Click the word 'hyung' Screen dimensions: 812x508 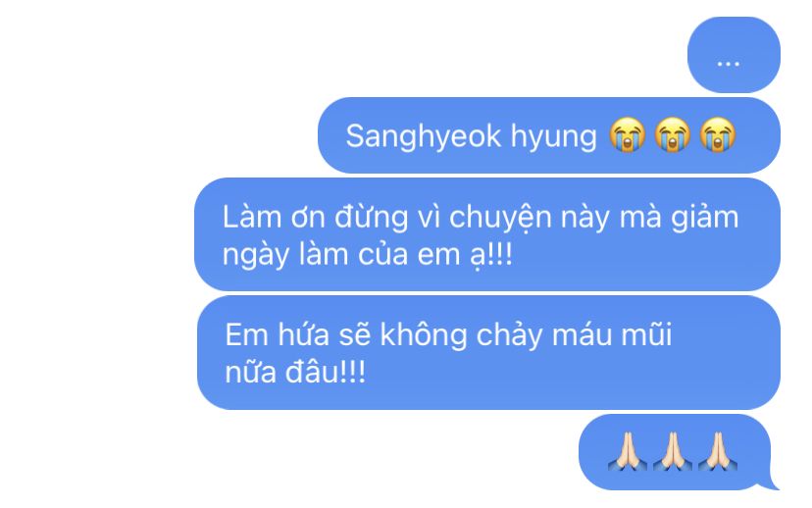[553, 137]
